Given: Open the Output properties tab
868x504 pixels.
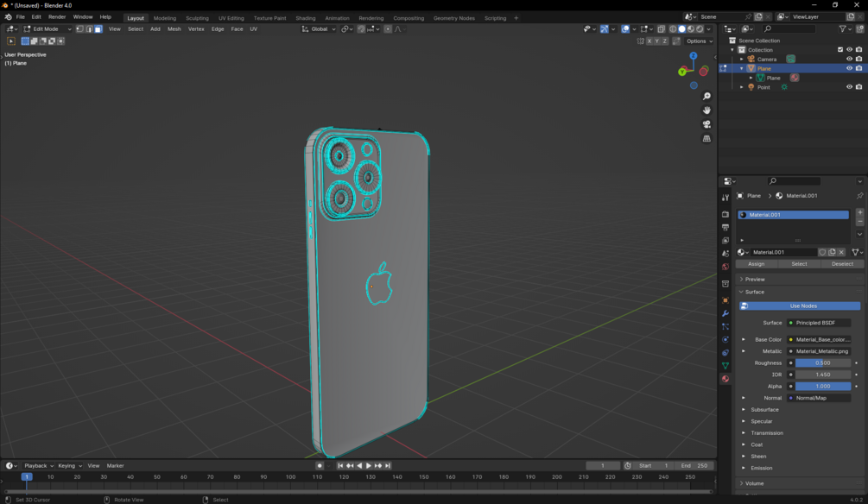Looking at the screenshot, I should [x=725, y=227].
